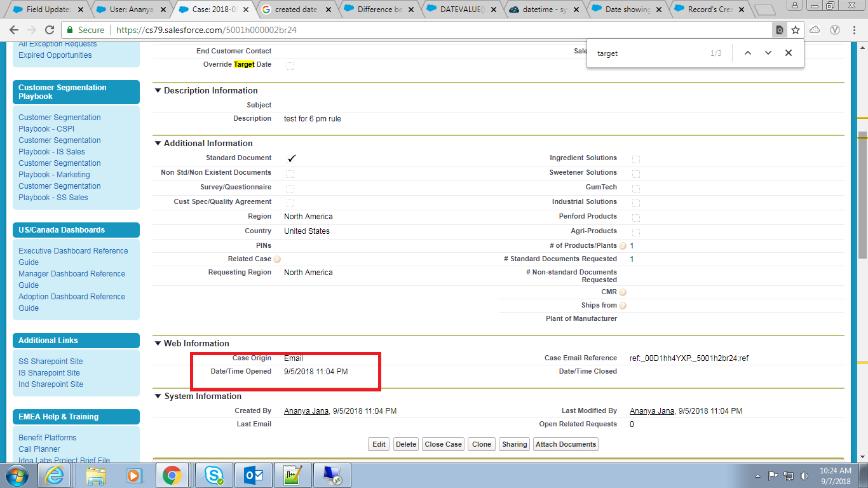Viewport: 868px width, 488px height.
Task: Click the Delete button
Action: coord(406,444)
